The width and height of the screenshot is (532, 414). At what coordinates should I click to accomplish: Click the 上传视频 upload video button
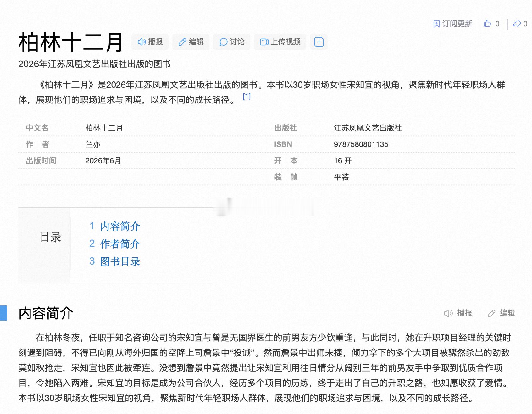280,42
